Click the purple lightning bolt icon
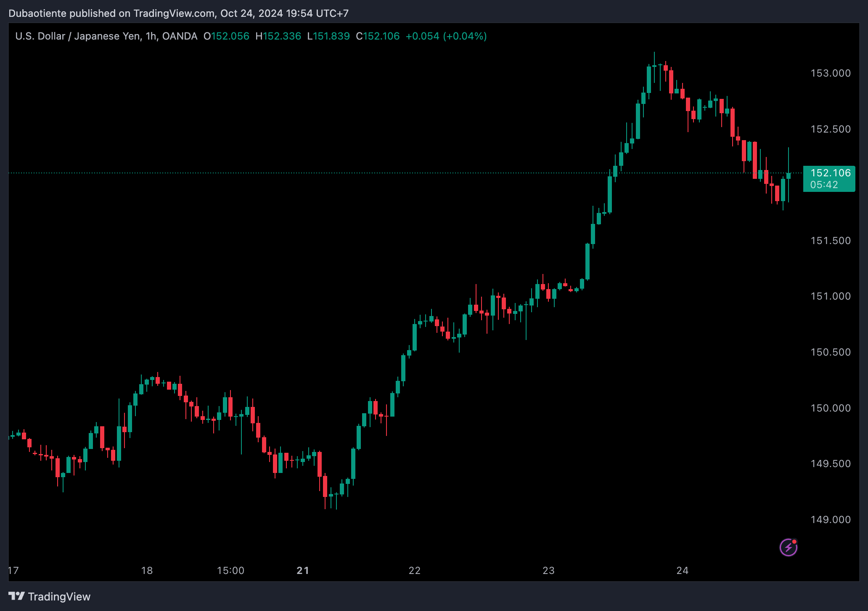This screenshot has height=611, width=868. [789, 547]
